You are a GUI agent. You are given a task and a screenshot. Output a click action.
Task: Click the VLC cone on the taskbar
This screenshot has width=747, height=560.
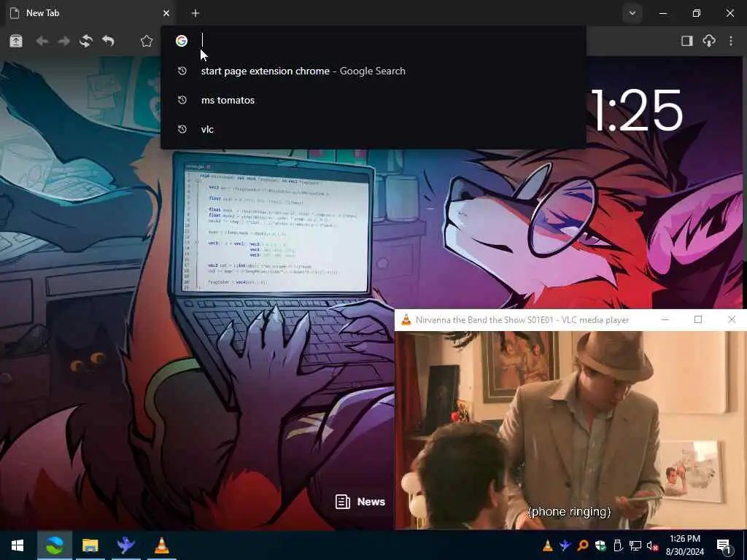pyautogui.click(x=161, y=545)
